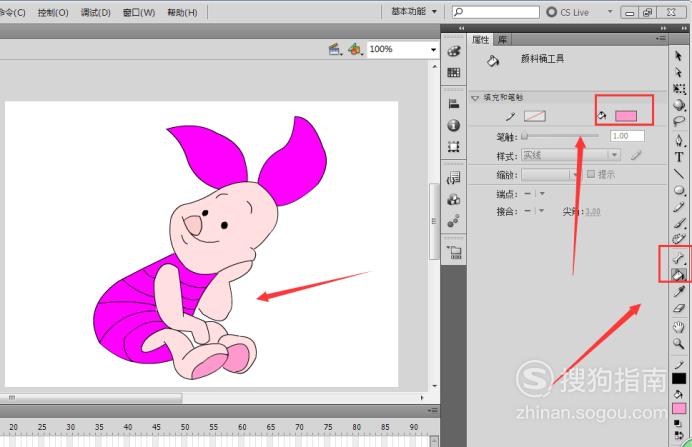Open the 帮助(H) menu
This screenshot has width=692, height=447.
click(x=182, y=12)
